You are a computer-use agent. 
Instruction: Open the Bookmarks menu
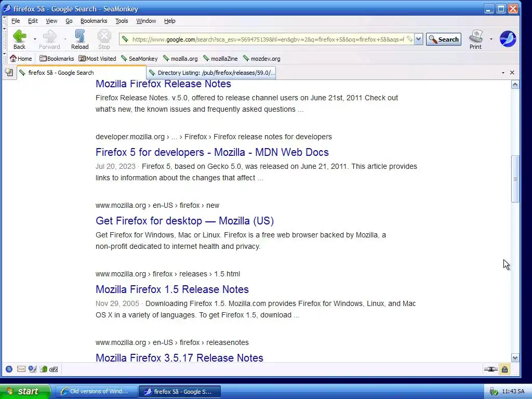(x=94, y=21)
